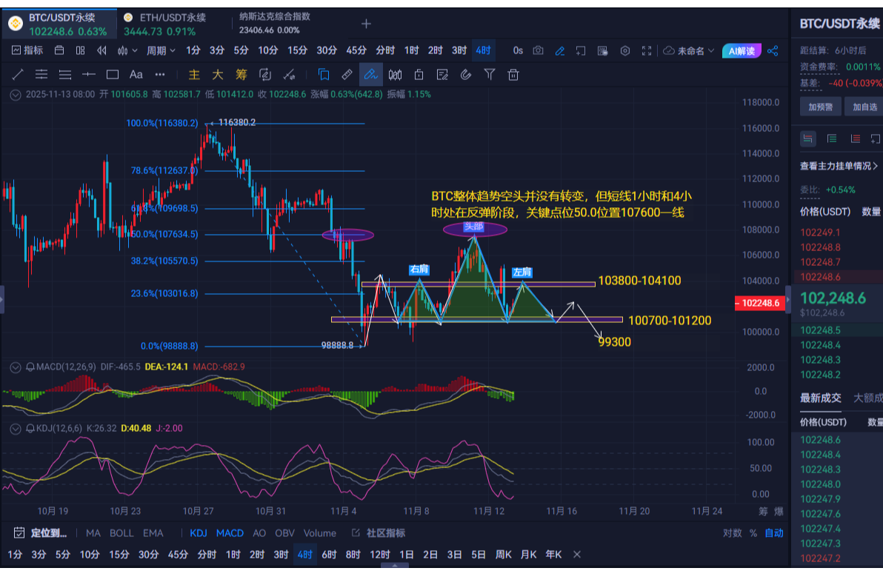
Task: Take a screenshot with the camera icon
Action: pos(539,50)
